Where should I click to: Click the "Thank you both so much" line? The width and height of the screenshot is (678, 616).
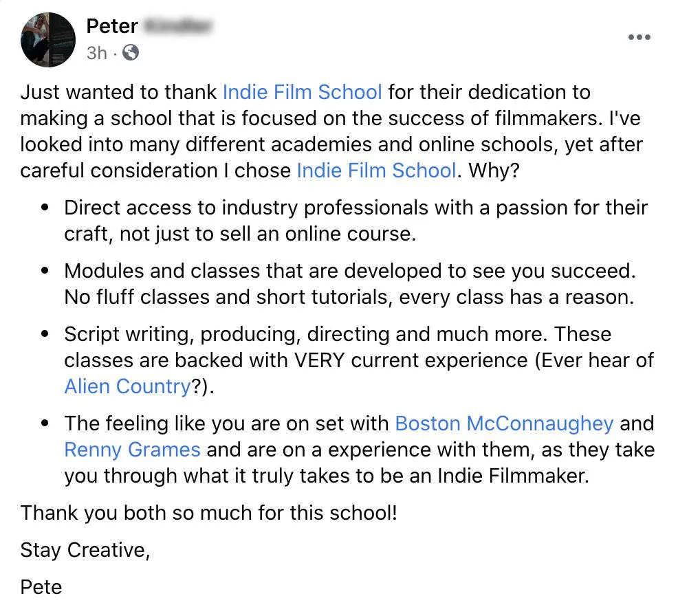coord(209,513)
